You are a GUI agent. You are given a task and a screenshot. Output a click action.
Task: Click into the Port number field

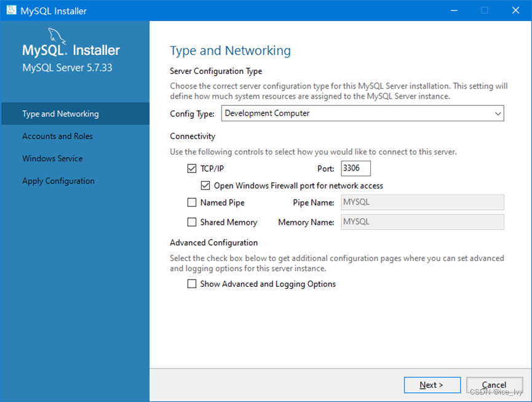(x=355, y=169)
